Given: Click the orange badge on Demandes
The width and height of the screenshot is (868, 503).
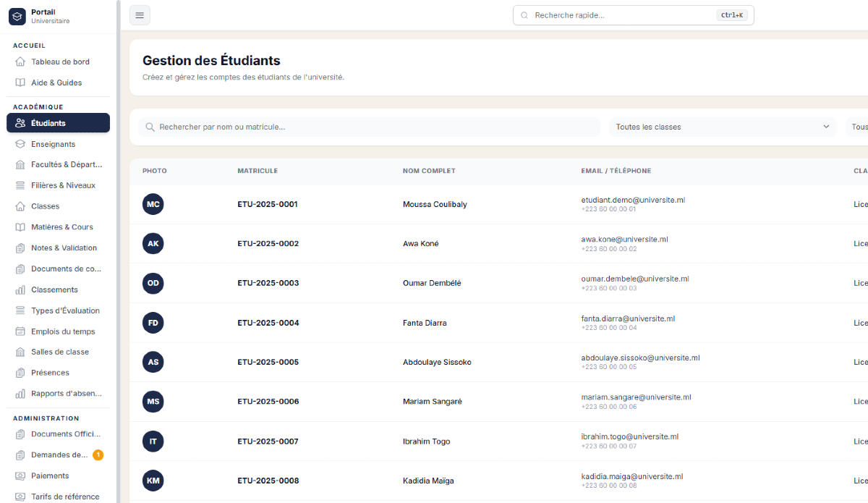Looking at the screenshot, I should 98,455.
